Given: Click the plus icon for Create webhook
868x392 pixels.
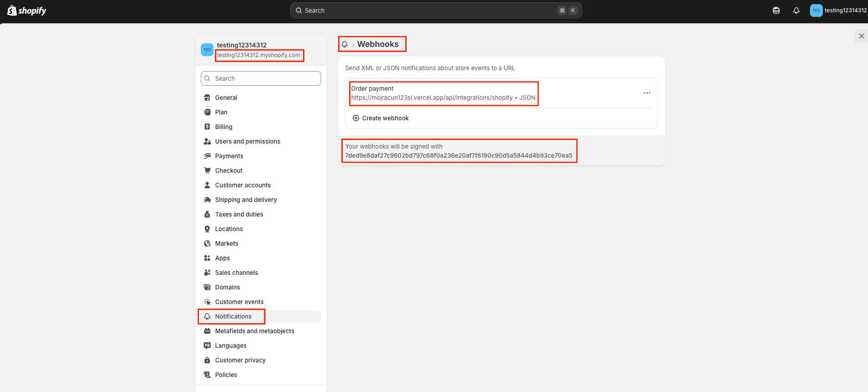Looking at the screenshot, I should pyautogui.click(x=356, y=118).
